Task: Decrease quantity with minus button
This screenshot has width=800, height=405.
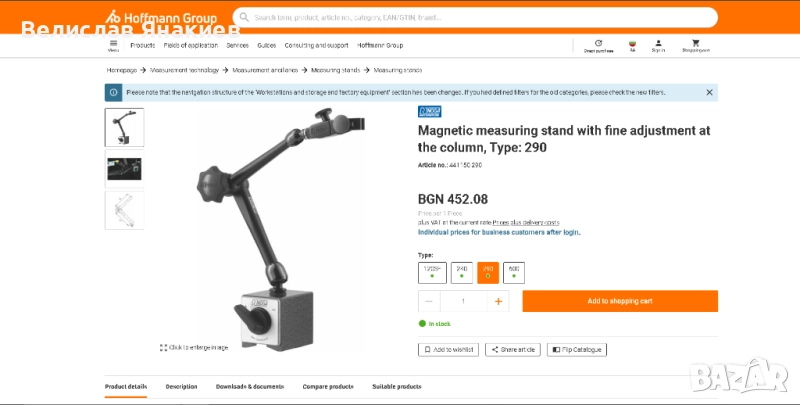Action: click(429, 301)
